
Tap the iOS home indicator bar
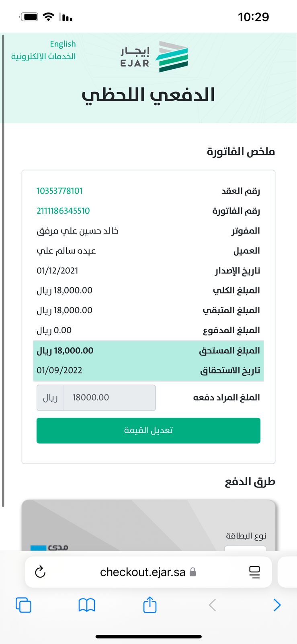point(148,637)
